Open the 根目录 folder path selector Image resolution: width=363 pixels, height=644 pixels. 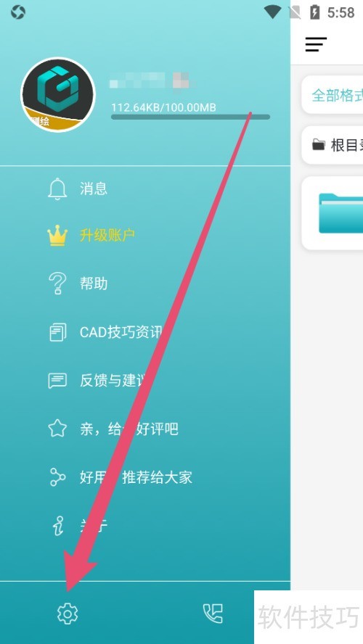click(333, 145)
